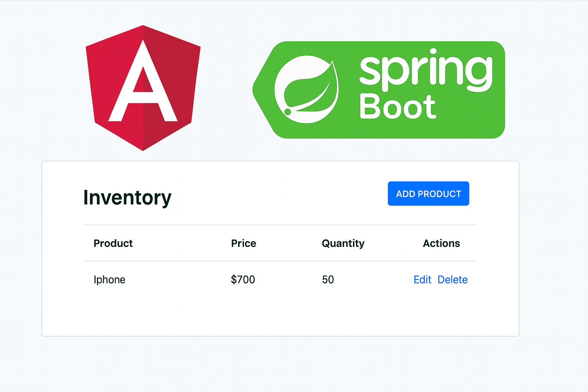Select the Quantity column header
Viewport: 588px width, 392px height.
343,243
